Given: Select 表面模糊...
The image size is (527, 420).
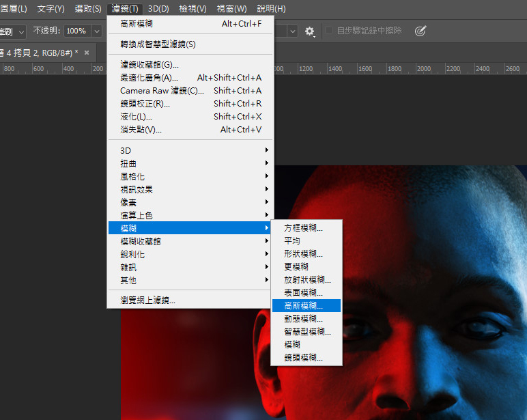Looking at the screenshot, I should tap(307, 292).
